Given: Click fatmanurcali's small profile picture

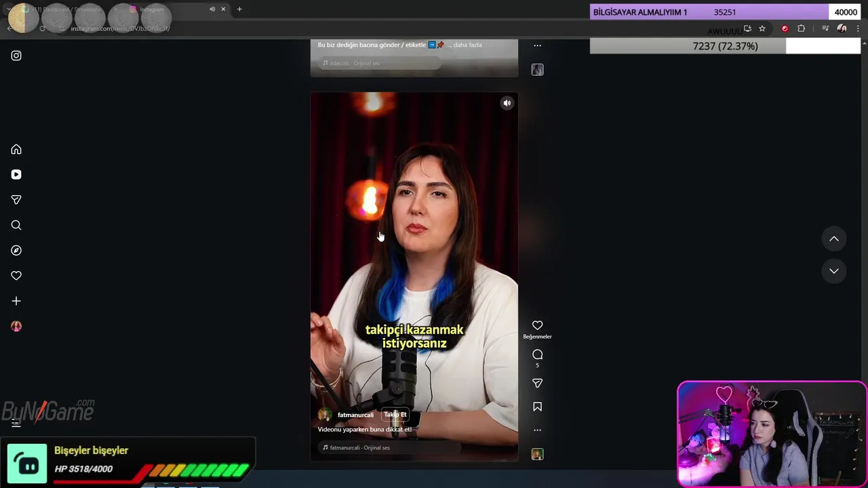Looking at the screenshot, I should (x=325, y=415).
